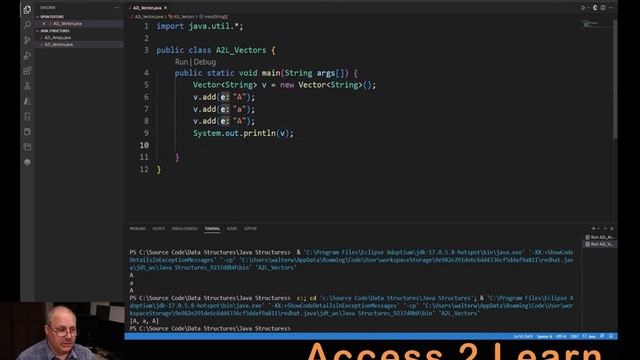The width and height of the screenshot is (640, 360).
Task: Click the System.out.println(v) code line
Action: click(243, 133)
